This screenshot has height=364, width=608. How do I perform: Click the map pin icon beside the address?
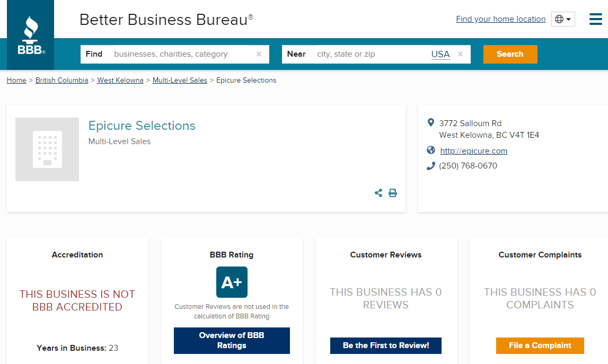430,123
